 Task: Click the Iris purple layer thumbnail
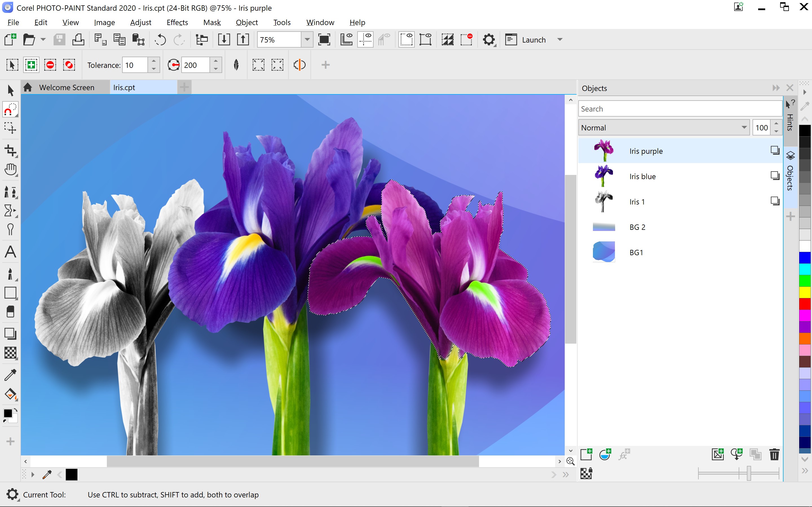pyautogui.click(x=604, y=151)
